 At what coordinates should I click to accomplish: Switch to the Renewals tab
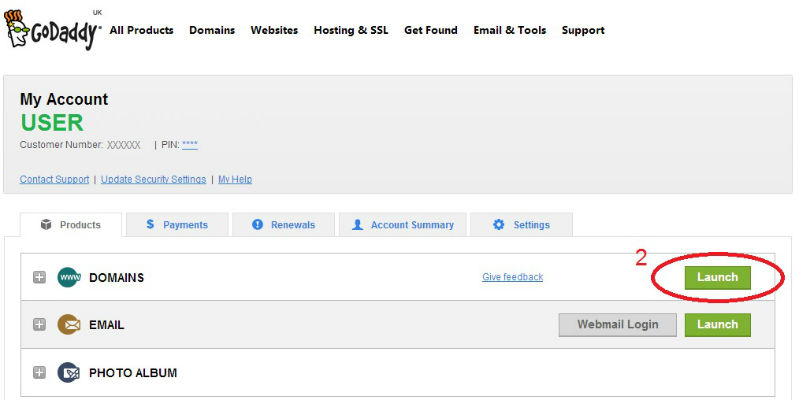click(x=283, y=224)
